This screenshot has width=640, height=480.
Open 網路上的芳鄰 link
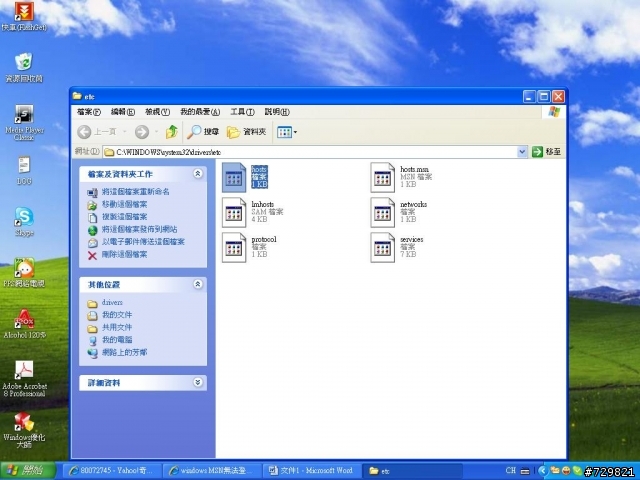[124, 352]
